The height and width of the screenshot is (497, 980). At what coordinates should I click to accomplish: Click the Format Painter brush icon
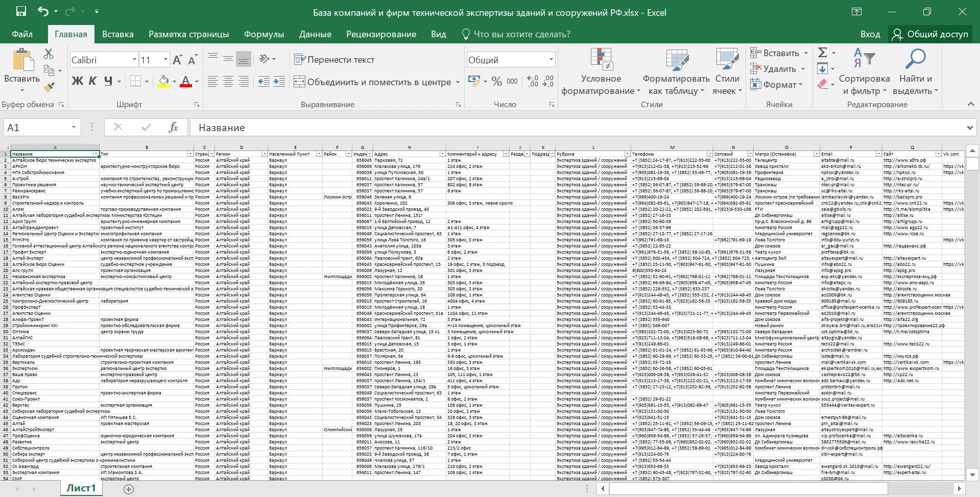coord(49,87)
